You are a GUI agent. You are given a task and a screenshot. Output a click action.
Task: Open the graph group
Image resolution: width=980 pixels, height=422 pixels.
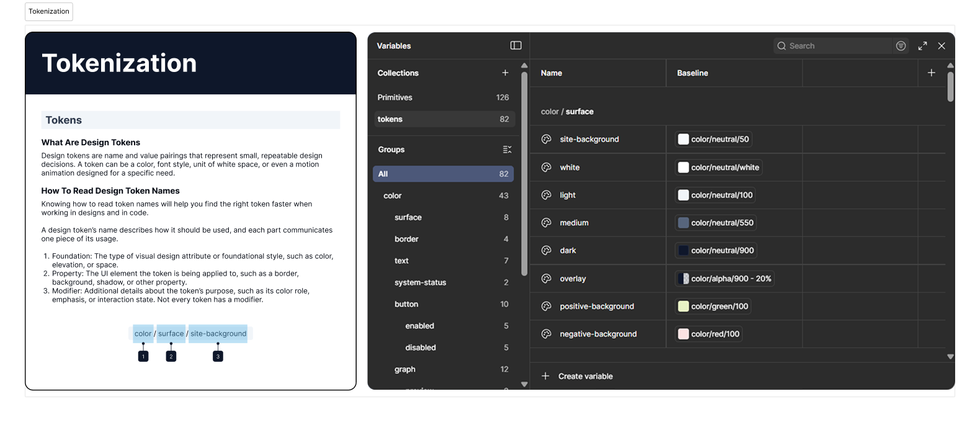(405, 369)
